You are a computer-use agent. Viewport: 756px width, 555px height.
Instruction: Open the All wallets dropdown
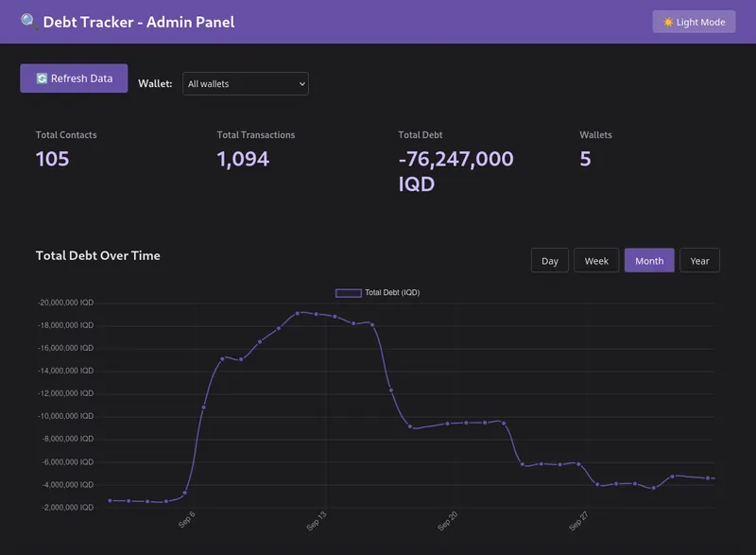click(246, 83)
